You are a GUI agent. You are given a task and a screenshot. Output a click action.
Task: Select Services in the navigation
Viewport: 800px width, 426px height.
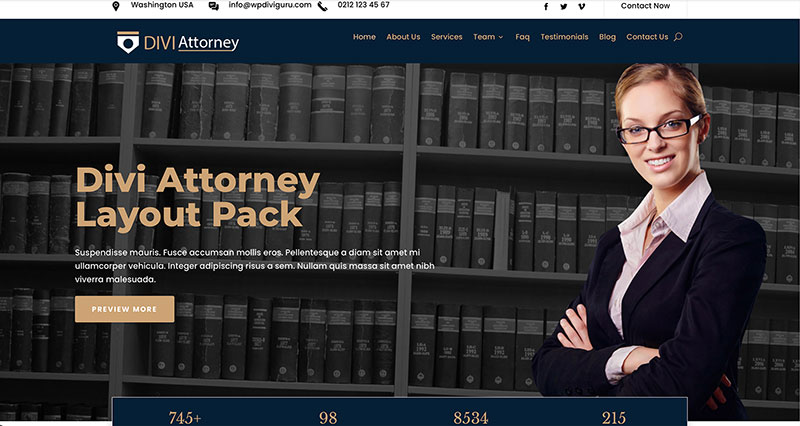pos(446,37)
